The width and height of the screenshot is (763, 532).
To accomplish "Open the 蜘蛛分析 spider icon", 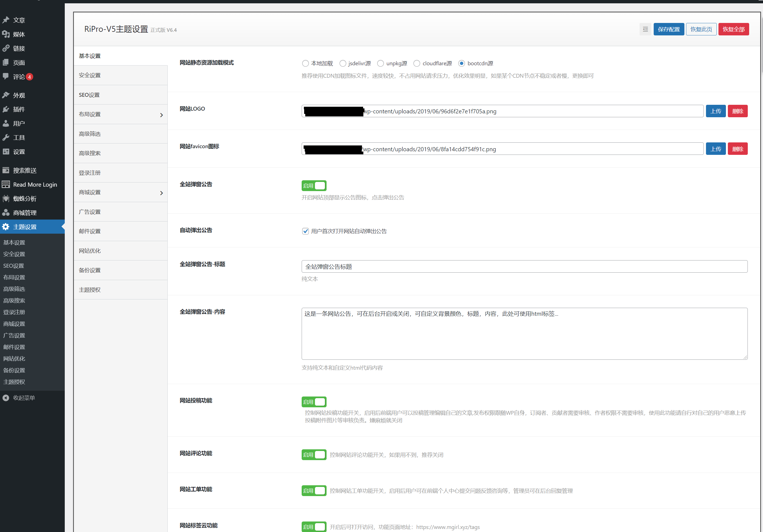I will [6, 199].
